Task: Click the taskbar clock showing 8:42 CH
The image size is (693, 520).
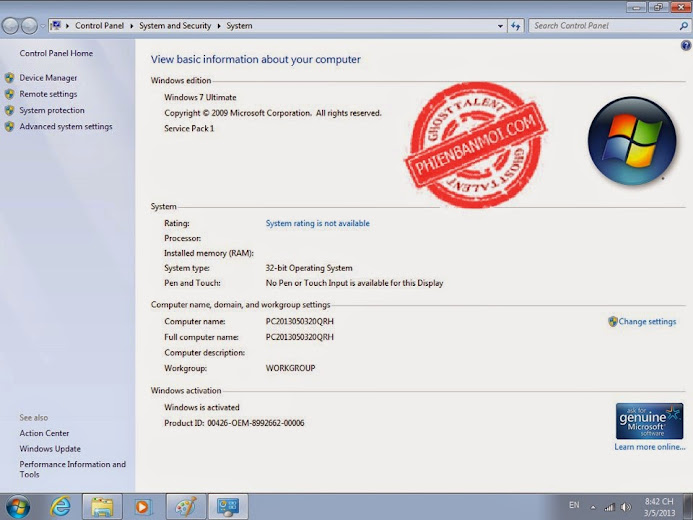Action: 659,507
